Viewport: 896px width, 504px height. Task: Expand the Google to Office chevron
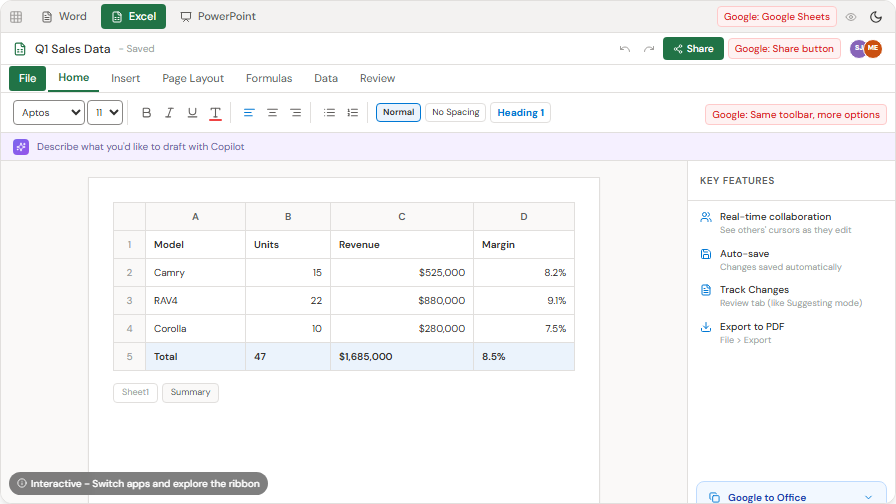pos(869,497)
